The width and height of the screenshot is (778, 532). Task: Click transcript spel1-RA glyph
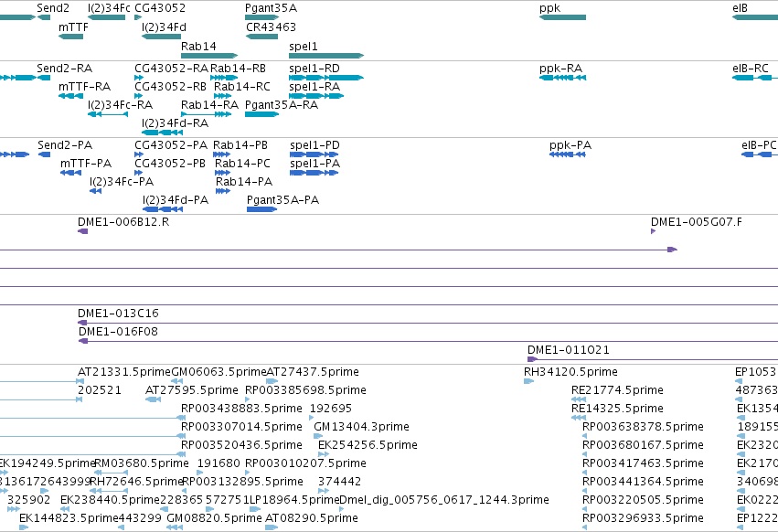coord(316,96)
